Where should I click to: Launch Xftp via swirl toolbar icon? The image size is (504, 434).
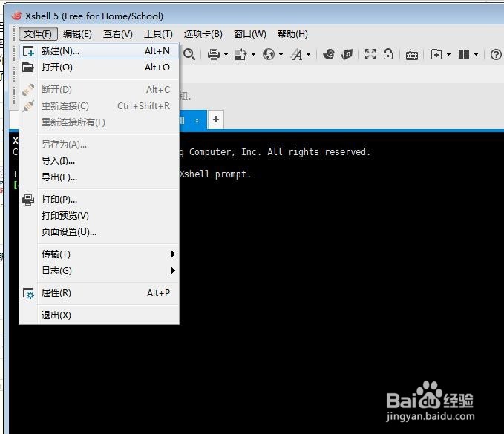(329, 54)
